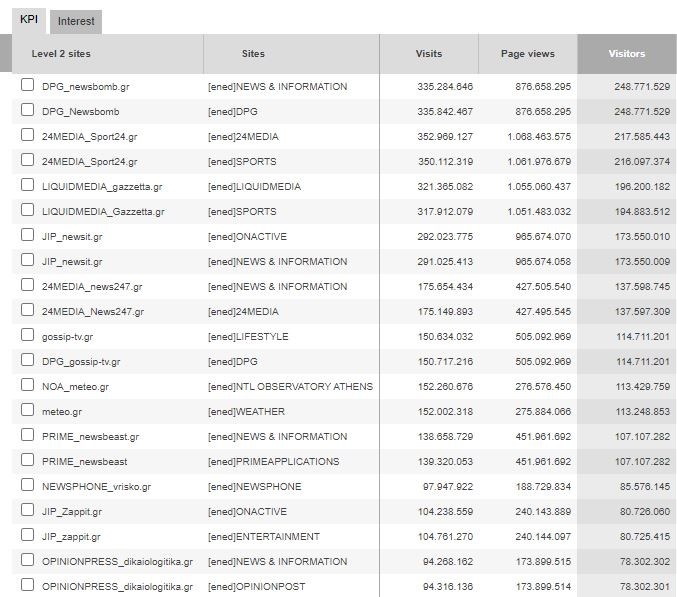Mark the JIP_Zappit.gr checkbox
Viewport: 677px width, 597px height.
click(28, 511)
